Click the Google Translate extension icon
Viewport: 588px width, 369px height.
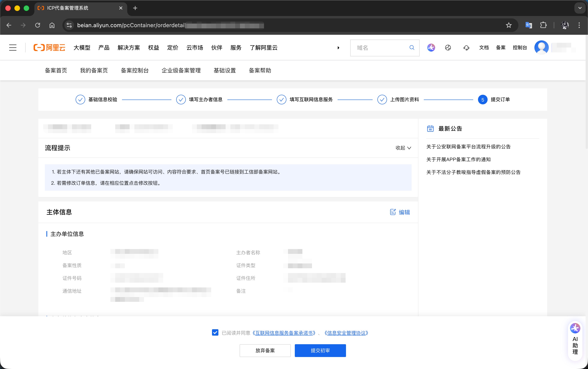pyautogui.click(x=528, y=25)
